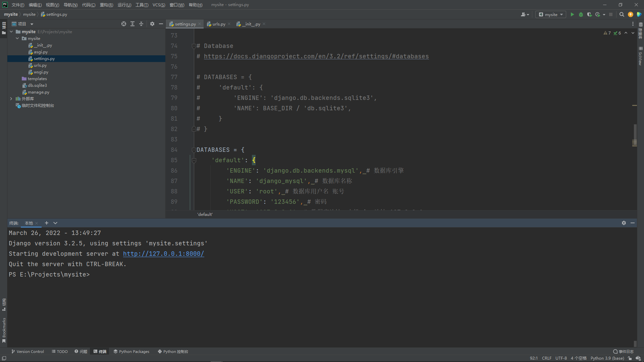
Task: Open the TODO tool window
Action: tap(60, 352)
